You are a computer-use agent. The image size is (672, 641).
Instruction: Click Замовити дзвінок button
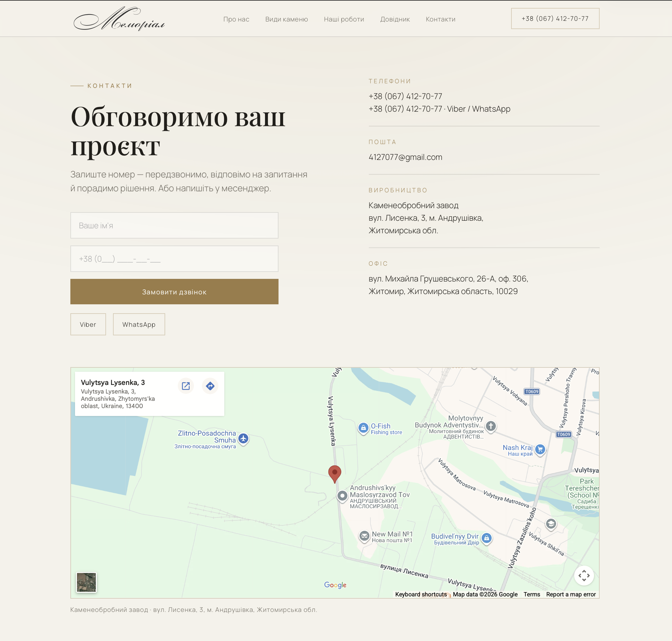click(174, 291)
